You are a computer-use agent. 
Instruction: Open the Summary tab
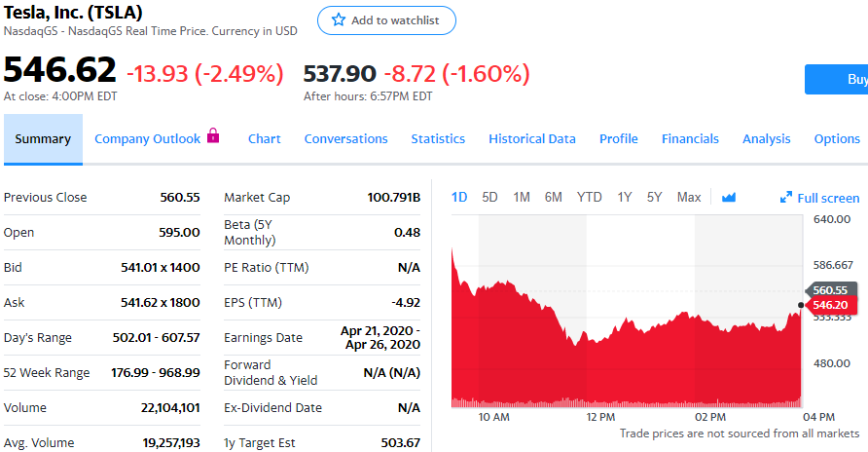[x=43, y=139]
